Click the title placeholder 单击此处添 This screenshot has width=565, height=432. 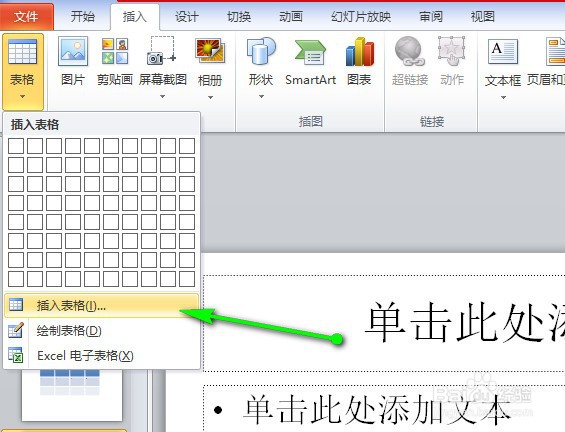click(x=384, y=323)
